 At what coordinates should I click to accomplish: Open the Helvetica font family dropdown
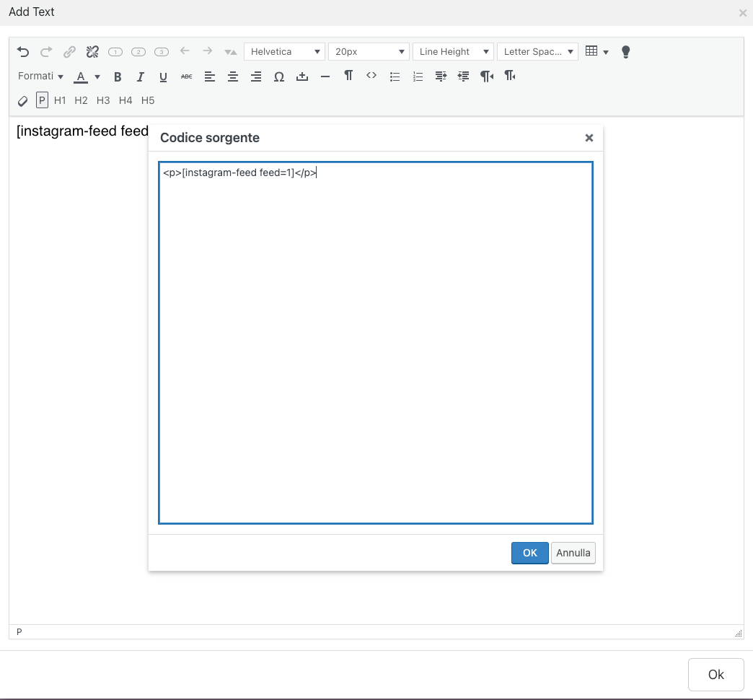[285, 52]
